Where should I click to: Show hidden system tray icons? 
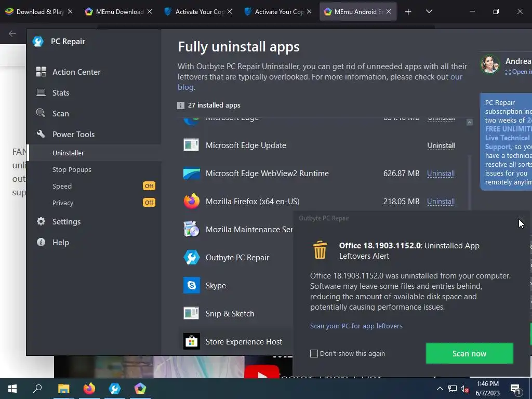coord(440,389)
